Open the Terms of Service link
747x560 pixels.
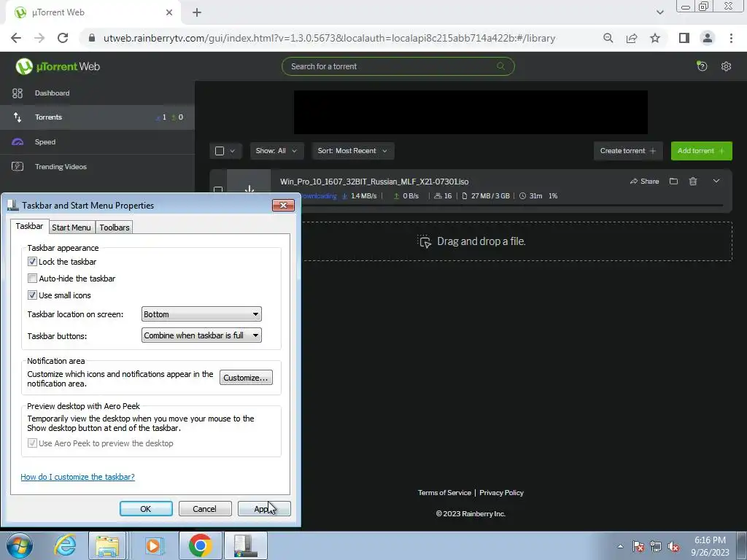click(x=444, y=493)
